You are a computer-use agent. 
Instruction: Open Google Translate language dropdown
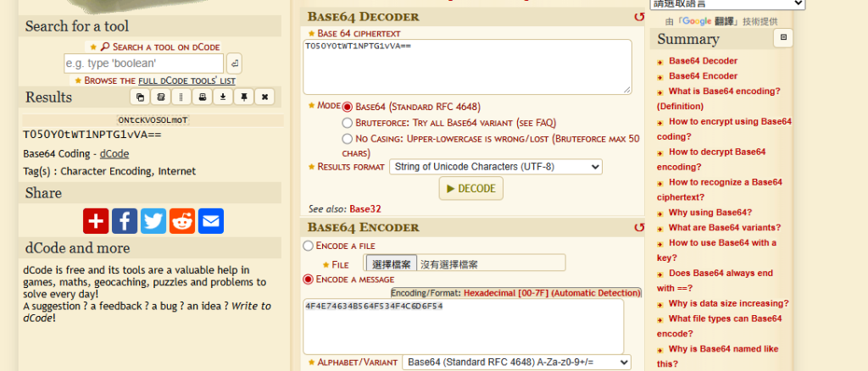coord(727,4)
